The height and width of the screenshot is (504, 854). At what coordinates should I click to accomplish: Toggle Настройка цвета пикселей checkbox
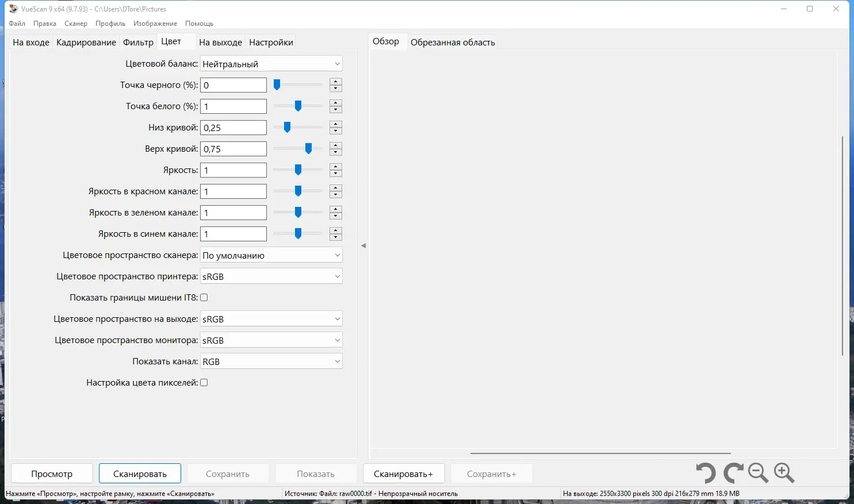(x=204, y=383)
